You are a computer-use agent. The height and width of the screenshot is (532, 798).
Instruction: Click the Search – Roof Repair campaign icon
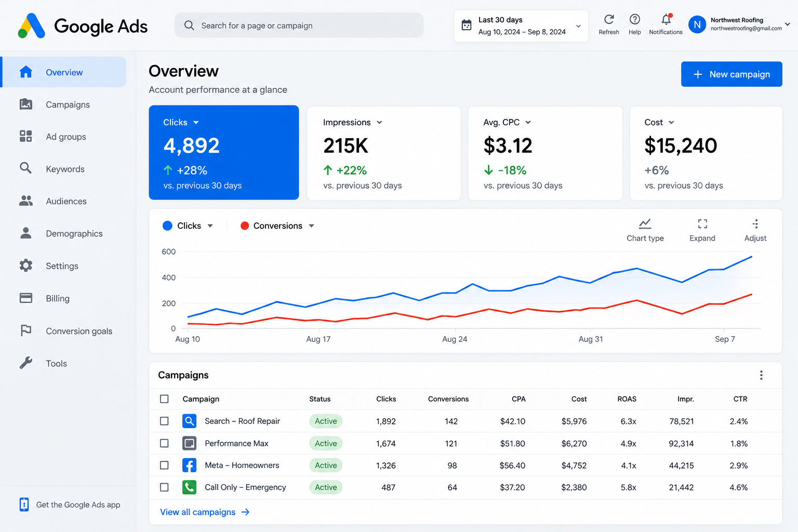190,421
